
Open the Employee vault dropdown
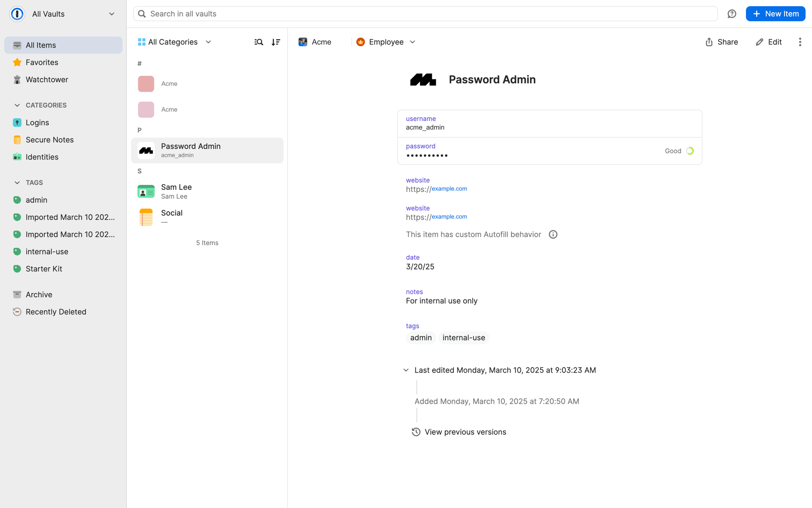[x=386, y=42]
